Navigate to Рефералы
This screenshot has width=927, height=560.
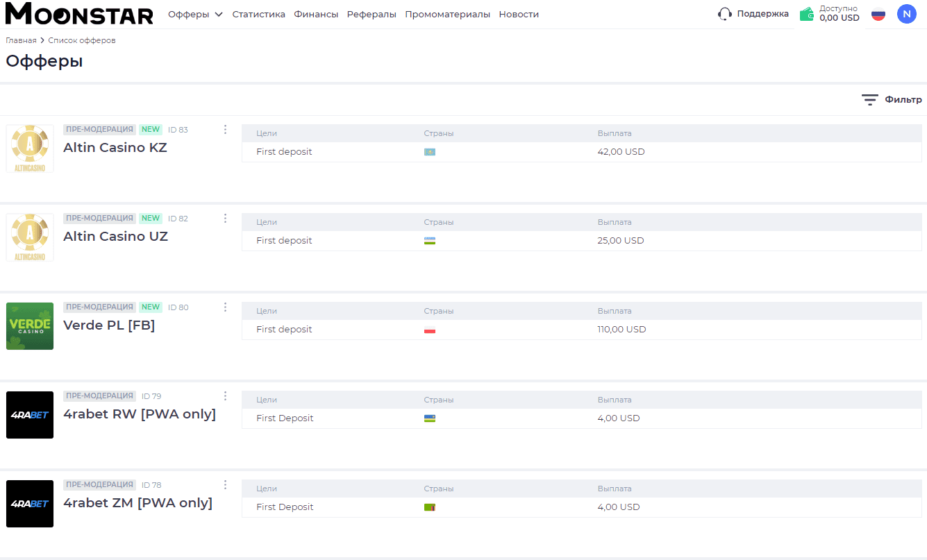[x=371, y=14]
